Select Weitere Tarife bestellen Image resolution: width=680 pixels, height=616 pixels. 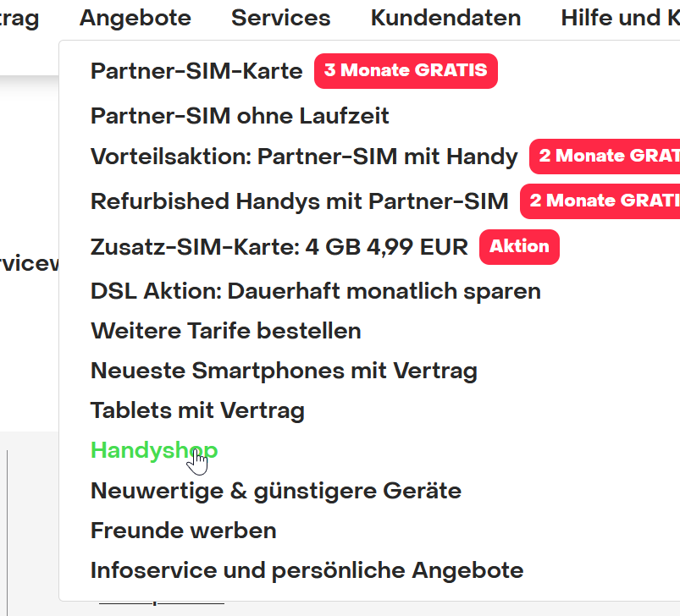coord(225,331)
